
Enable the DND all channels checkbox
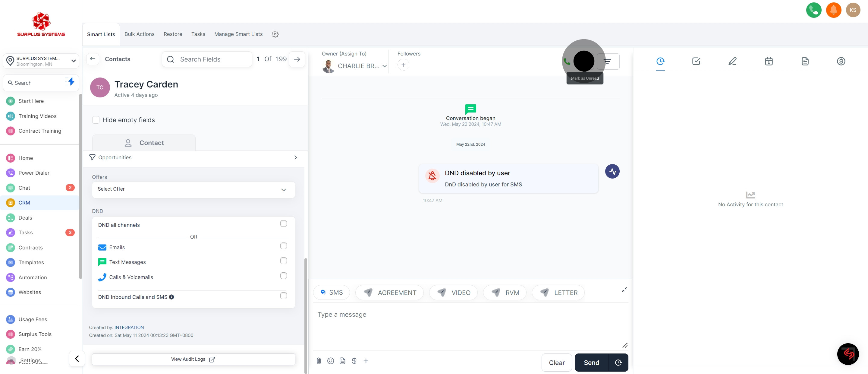(x=283, y=223)
